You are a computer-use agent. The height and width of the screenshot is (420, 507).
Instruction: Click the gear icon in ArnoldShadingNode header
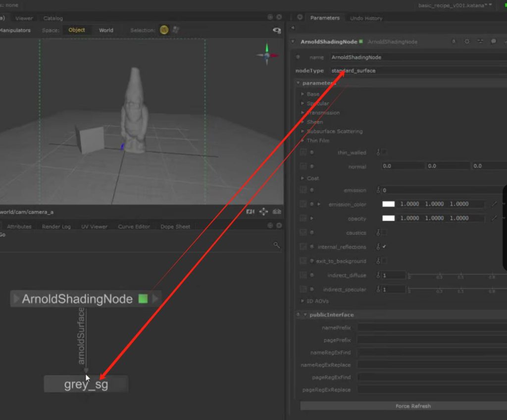[x=467, y=42]
